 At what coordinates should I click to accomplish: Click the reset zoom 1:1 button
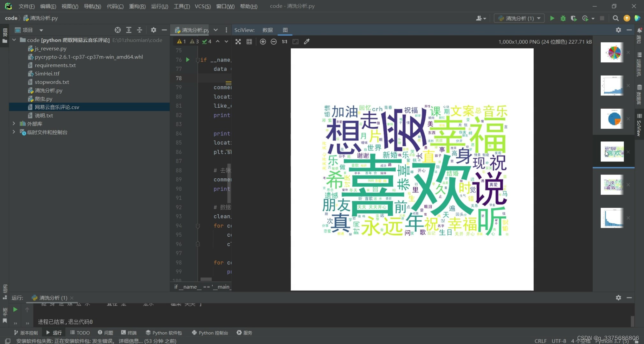pyautogui.click(x=284, y=41)
